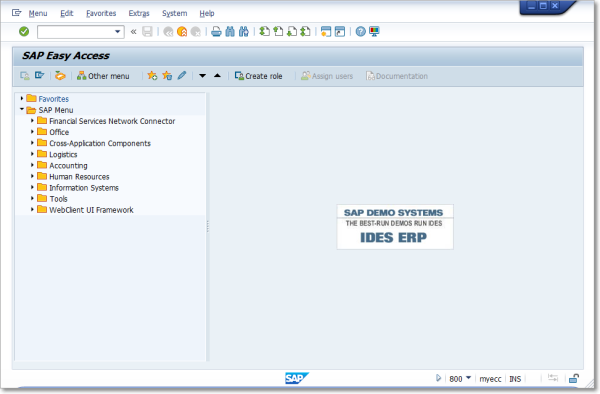Click the Move Favorites Down arrow
Image resolution: width=600 pixels, height=394 pixels.
202,76
